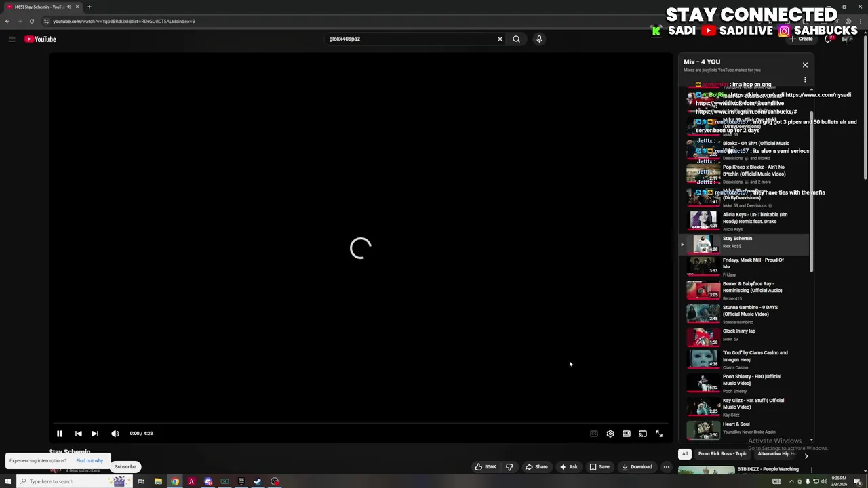868x488 pixels.
Task: Switch to theater mode view
Action: tap(627, 434)
